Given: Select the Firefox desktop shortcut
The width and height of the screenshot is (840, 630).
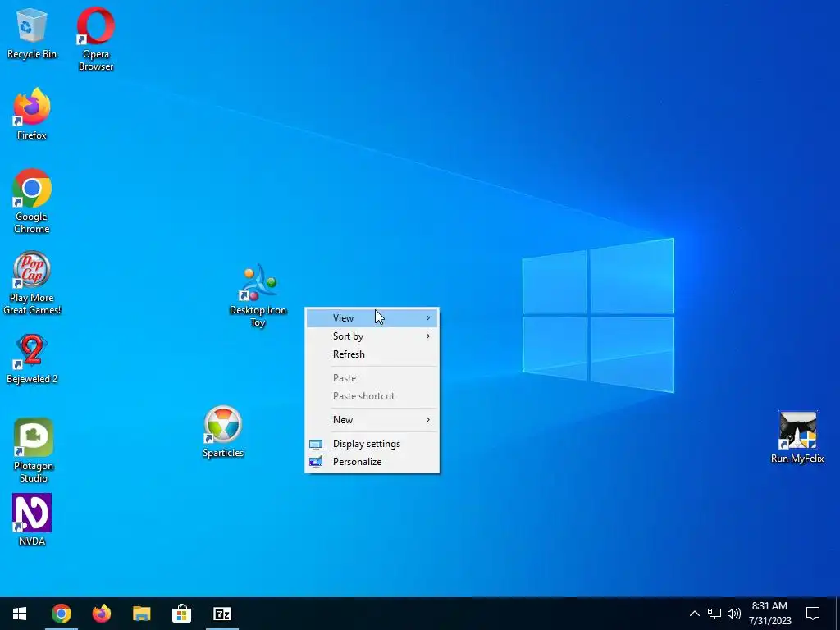Looking at the screenshot, I should (x=32, y=114).
